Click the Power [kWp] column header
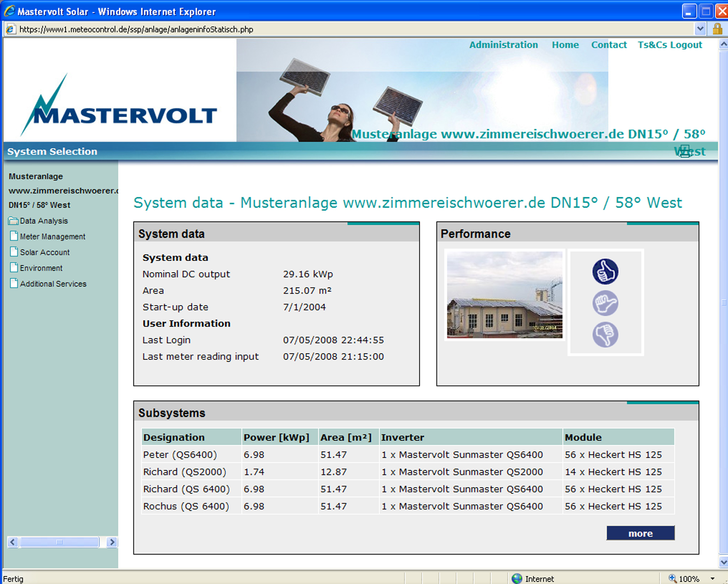 point(280,437)
